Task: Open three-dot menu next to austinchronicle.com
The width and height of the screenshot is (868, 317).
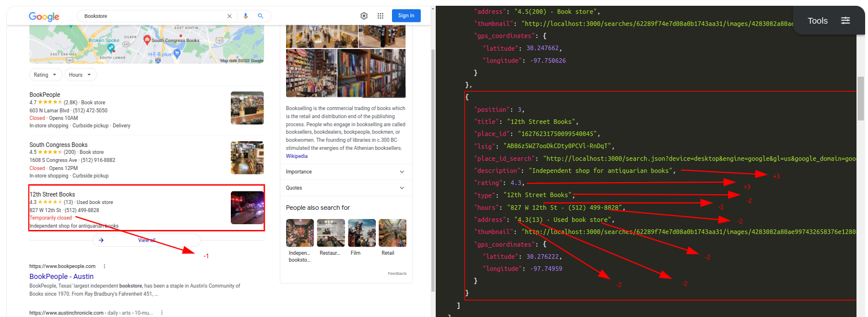Action: click(162, 313)
